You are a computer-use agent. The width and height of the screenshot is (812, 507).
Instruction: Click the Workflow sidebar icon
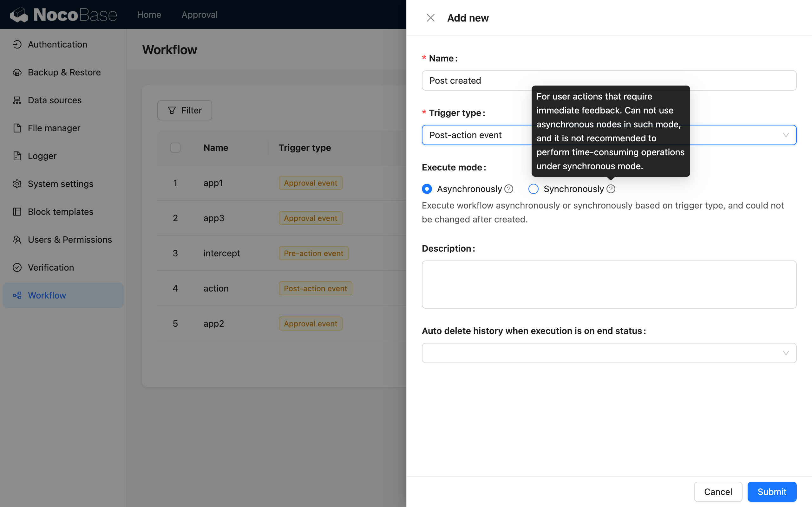coord(17,295)
